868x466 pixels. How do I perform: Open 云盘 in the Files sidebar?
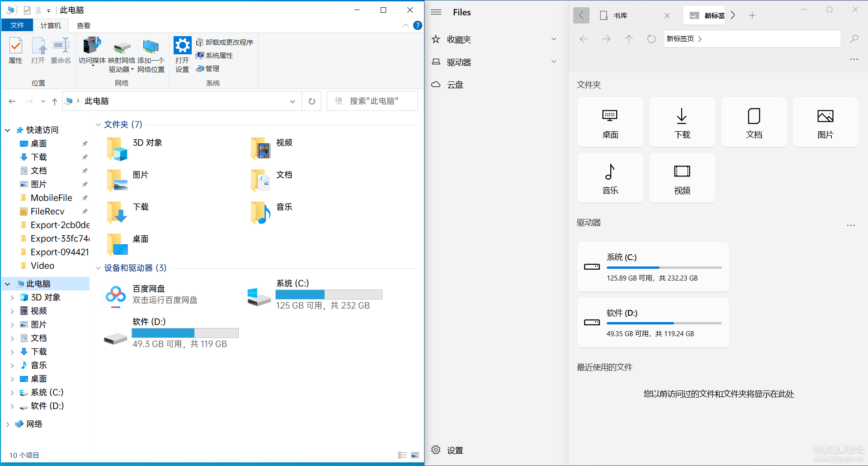[455, 84]
